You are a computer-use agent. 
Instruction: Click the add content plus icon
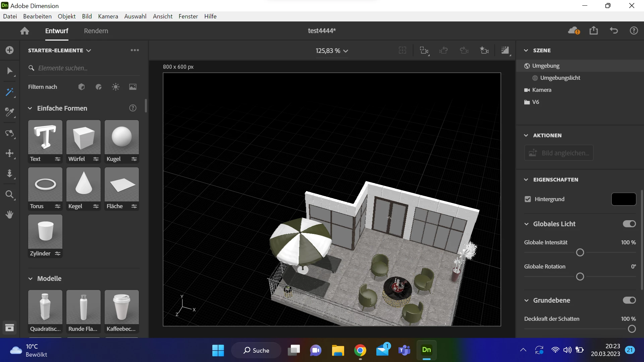(9, 50)
